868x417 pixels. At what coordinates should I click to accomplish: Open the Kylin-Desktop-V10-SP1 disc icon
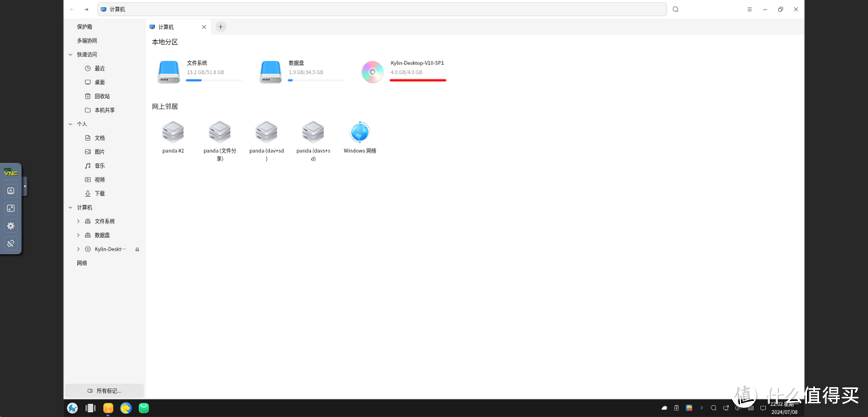click(x=372, y=72)
